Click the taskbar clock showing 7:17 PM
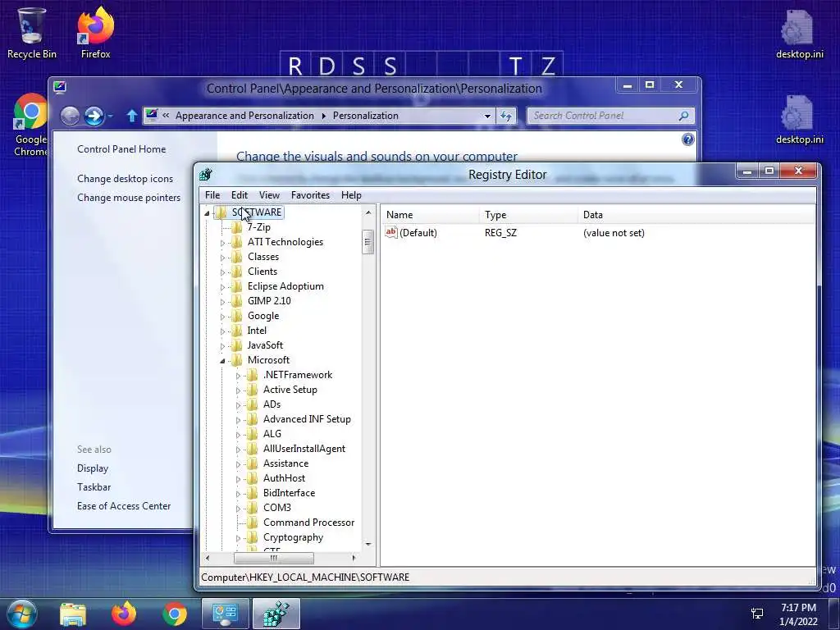The width and height of the screenshot is (840, 630). [798, 614]
